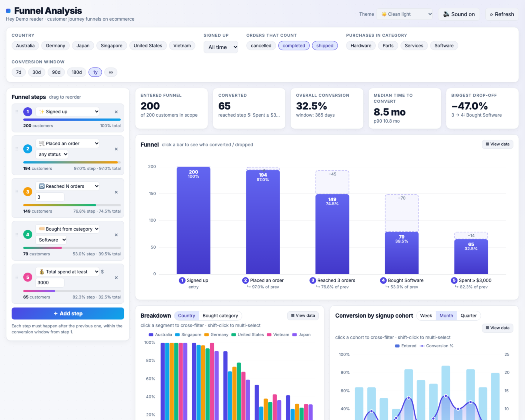Screen dimensions: 525x420
Task: Toggle the Vietnam legend swatch in Breakdown
Action: coord(269,334)
